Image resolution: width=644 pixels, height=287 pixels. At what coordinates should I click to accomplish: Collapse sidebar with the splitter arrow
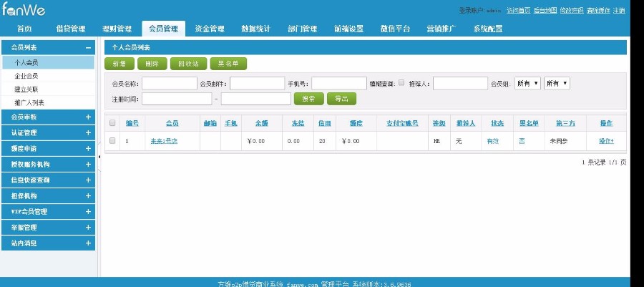coord(99,157)
